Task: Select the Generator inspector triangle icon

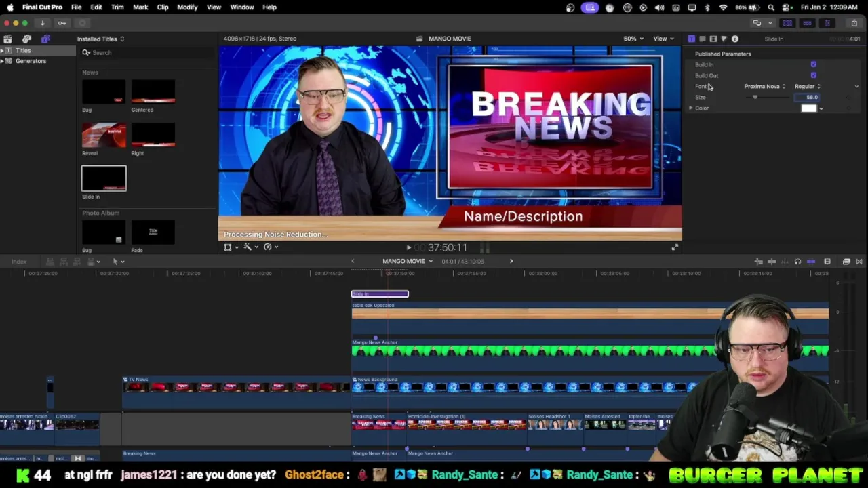Action: (724, 39)
